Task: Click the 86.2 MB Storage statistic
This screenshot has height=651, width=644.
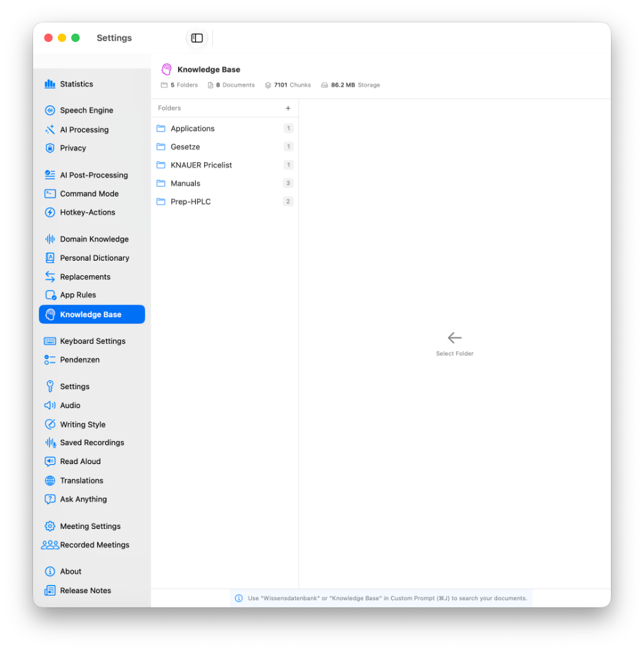Action: pyautogui.click(x=350, y=85)
